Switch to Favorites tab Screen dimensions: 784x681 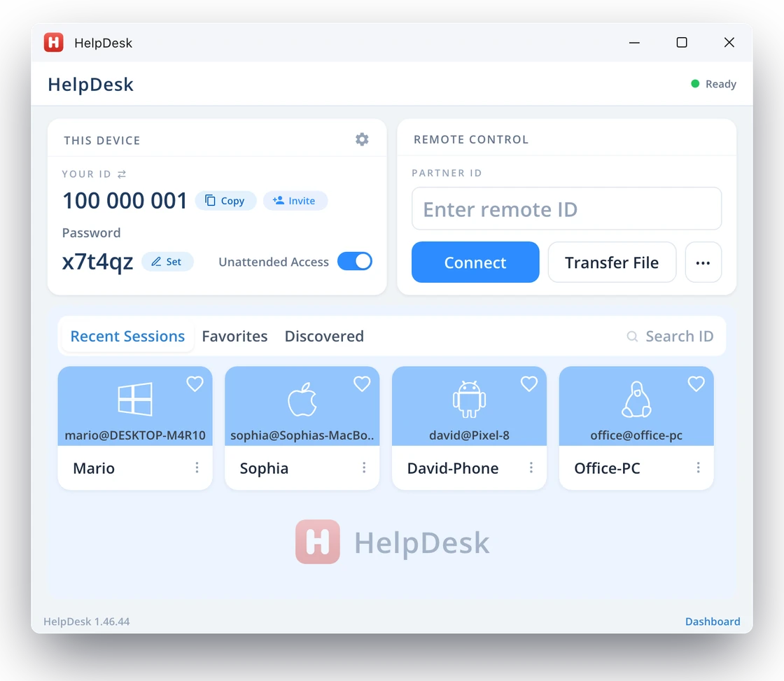[234, 336]
